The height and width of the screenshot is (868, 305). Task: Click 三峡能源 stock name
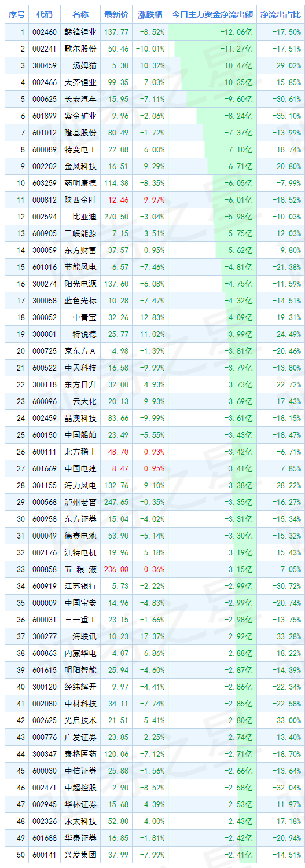point(80,233)
